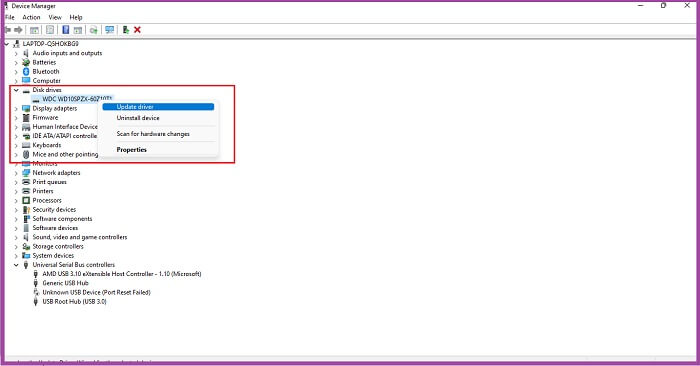Click the Print queues category icon
Image resolution: width=700 pixels, height=366 pixels.
(26, 182)
